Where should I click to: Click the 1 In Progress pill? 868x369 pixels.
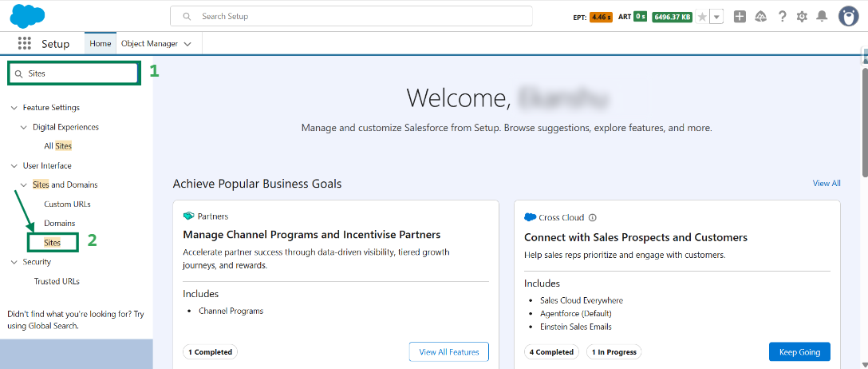pyautogui.click(x=614, y=351)
